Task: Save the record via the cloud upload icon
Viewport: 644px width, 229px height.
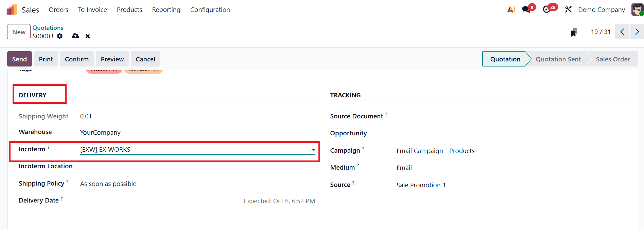Action: (x=75, y=36)
